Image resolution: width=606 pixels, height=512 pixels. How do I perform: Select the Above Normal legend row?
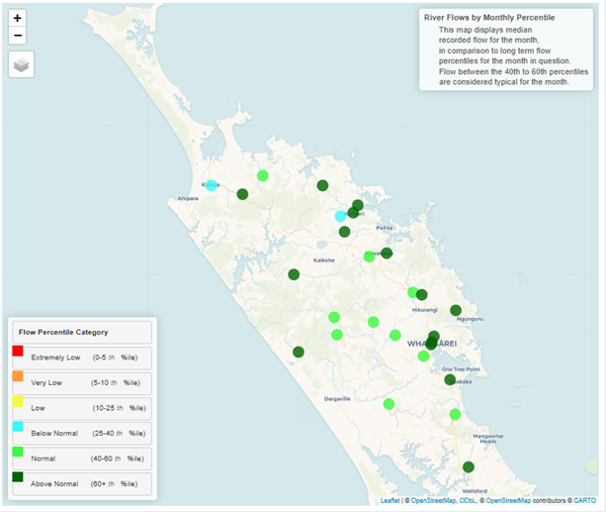coord(80,484)
